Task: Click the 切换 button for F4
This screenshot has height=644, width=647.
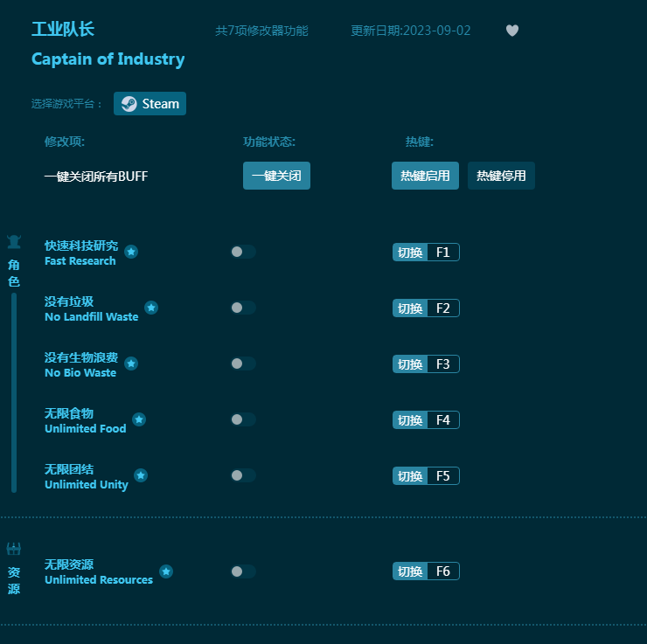Action: coord(410,420)
